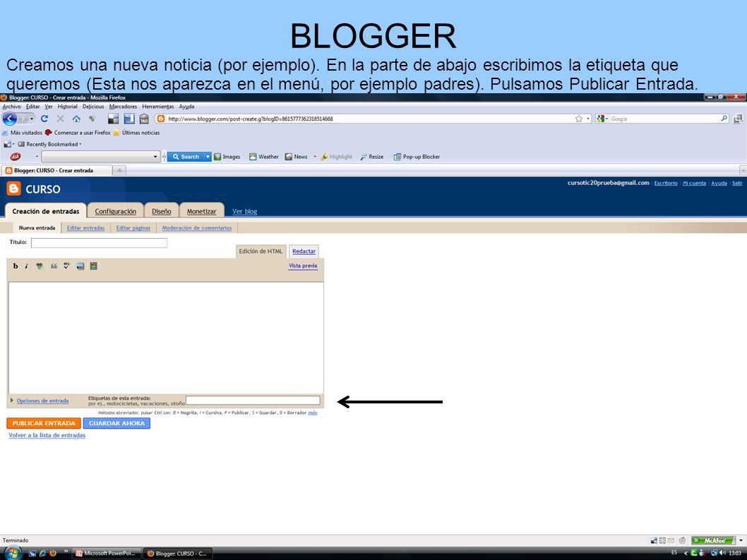Click the Delicious TAG toolbar icon
The image size is (747, 560).
point(144,119)
